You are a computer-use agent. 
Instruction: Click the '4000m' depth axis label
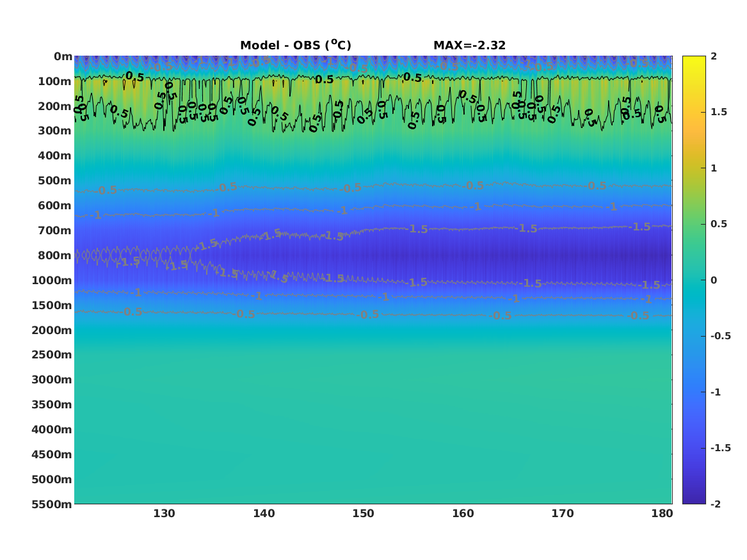click(x=52, y=429)
